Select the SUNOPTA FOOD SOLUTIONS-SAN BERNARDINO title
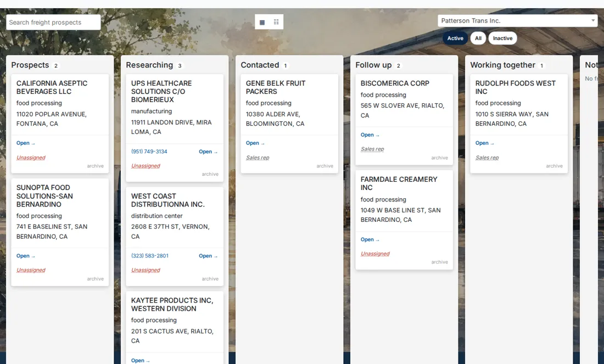Viewport: 604px width, 364px height. point(44,195)
